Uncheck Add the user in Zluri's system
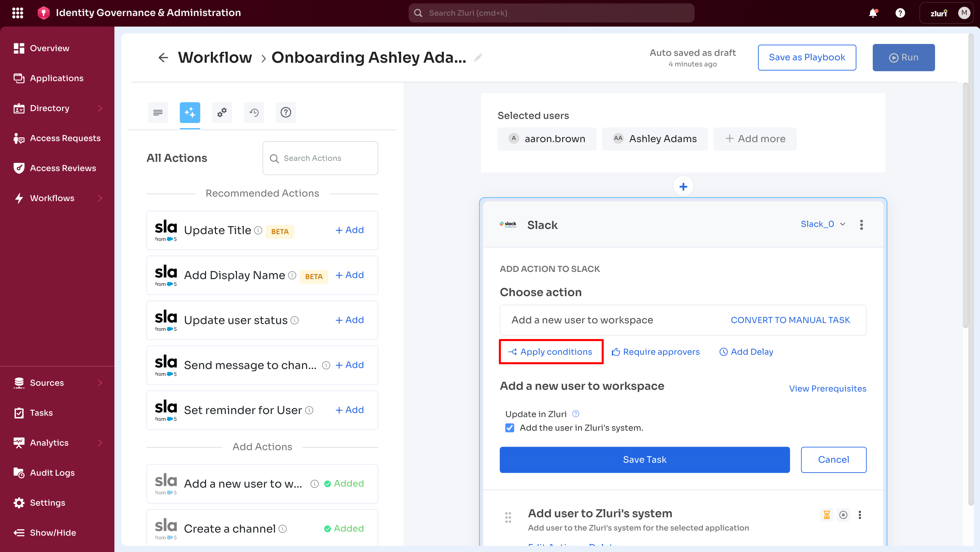This screenshot has width=980, height=552. click(x=509, y=428)
